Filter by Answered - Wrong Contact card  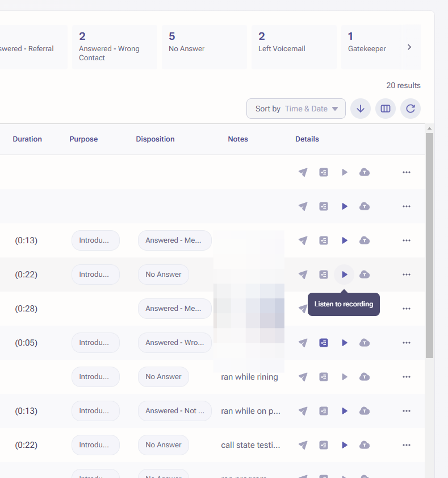point(115,47)
